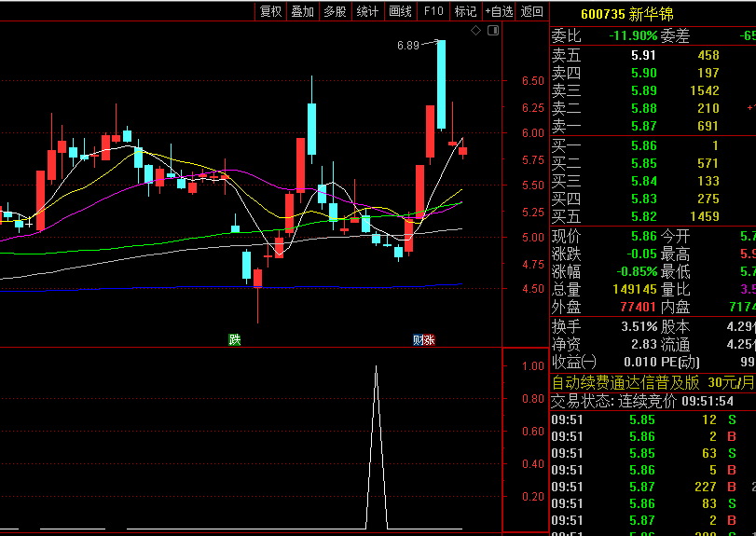The width and height of the screenshot is (756, 536).
Task: Select tick row with volume 63 S
Action: (653, 454)
